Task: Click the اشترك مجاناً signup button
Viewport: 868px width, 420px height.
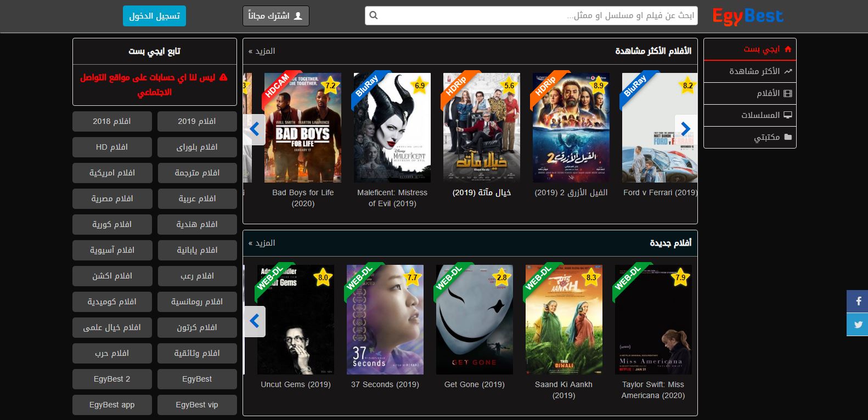Action: [276, 16]
